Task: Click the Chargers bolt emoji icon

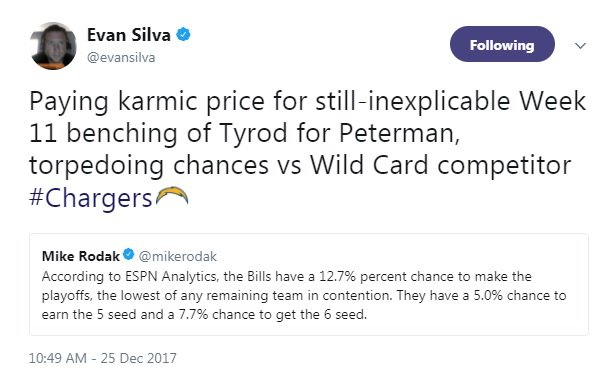Action: click(172, 196)
